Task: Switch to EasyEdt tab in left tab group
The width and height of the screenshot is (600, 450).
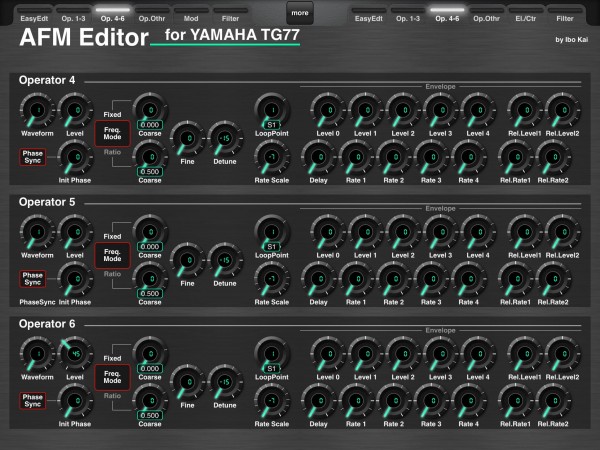Action: 34,15
